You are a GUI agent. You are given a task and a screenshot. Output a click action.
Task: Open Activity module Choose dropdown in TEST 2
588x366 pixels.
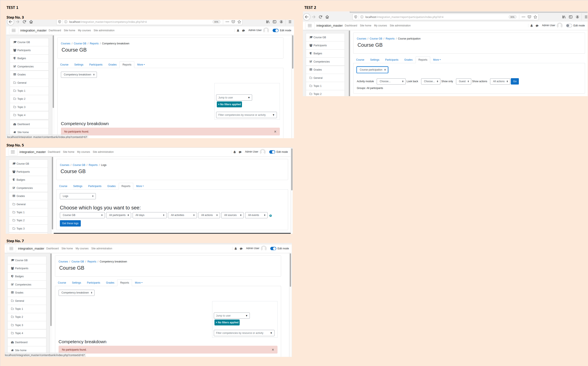(391, 81)
